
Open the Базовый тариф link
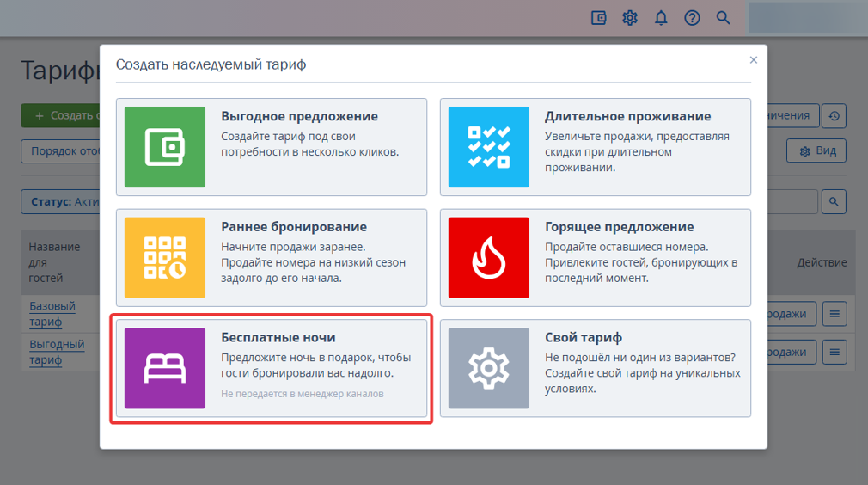pyautogui.click(x=52, y=314)
